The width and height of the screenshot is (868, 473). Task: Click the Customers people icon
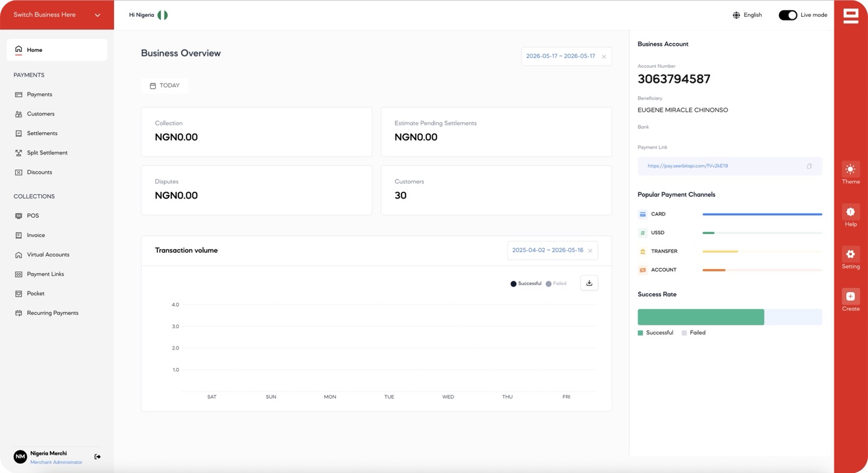coord(19,114)
